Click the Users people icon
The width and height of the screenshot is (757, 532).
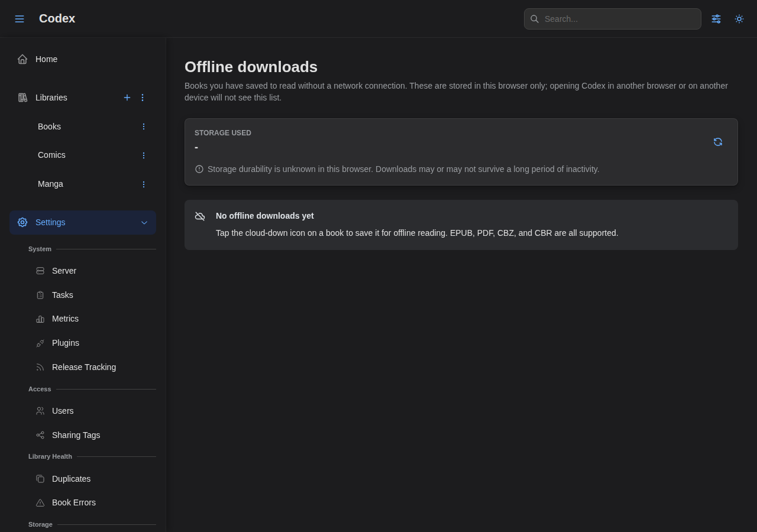pos(40,411)
